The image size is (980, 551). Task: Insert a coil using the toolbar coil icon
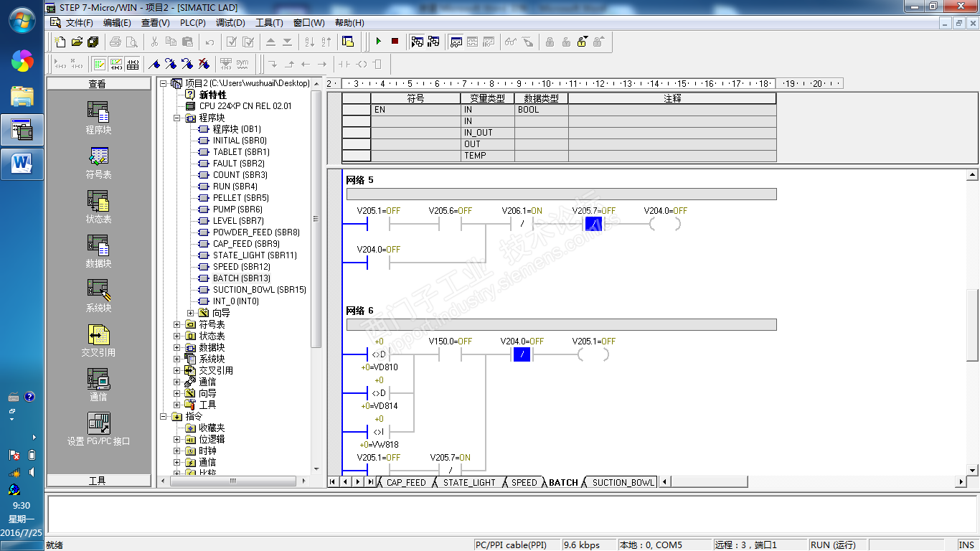point(361,64)
